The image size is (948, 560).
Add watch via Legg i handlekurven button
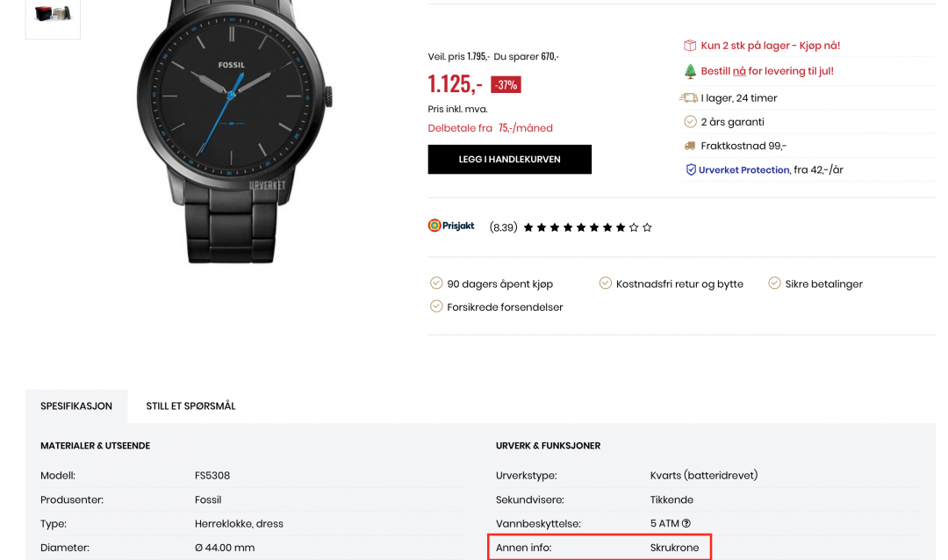pyautogui.click(x=510, y=160)
